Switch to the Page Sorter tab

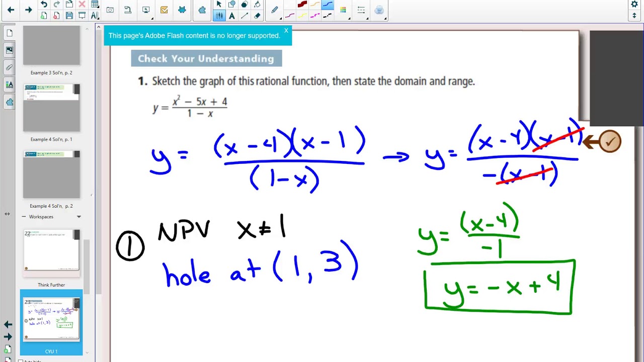[10, 33]
